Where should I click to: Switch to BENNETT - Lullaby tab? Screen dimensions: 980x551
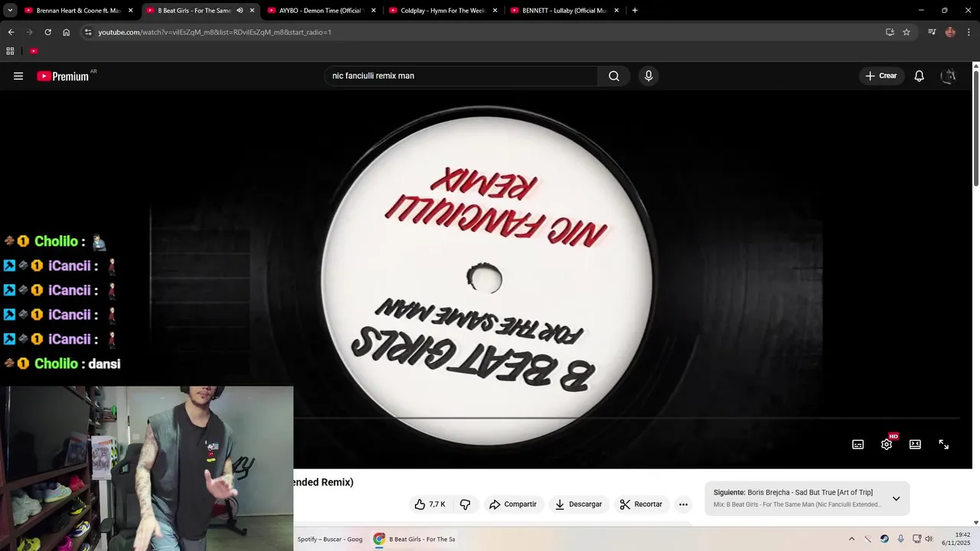[x=564, y=11]
